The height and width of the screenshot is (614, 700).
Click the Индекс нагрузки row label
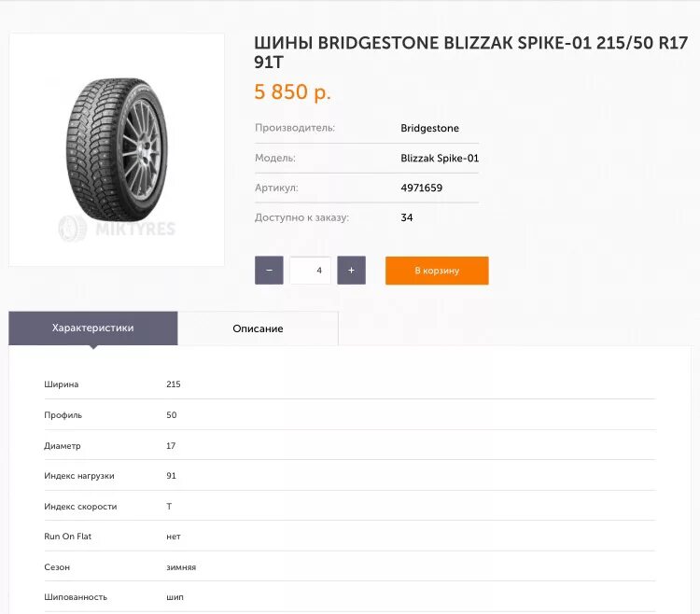79,476
